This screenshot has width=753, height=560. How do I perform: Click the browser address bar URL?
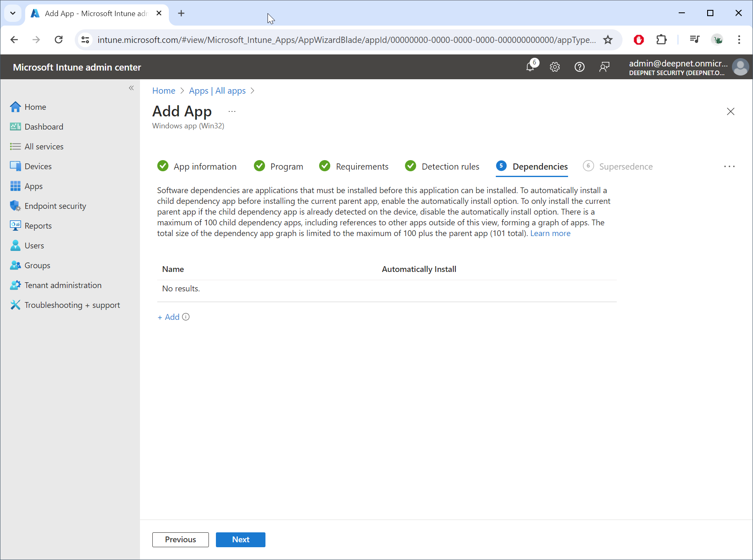[346, 40]
